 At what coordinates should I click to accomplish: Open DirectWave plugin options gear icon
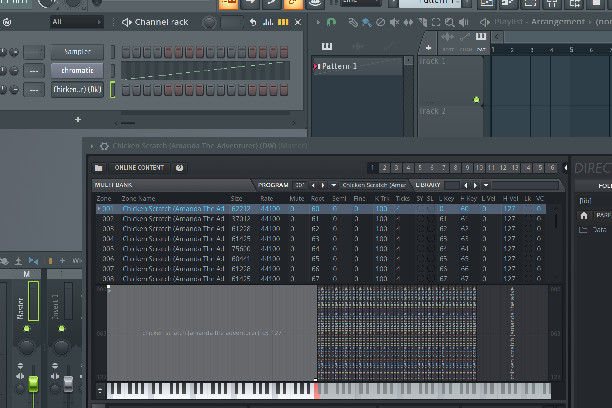(x=104, y=146)
